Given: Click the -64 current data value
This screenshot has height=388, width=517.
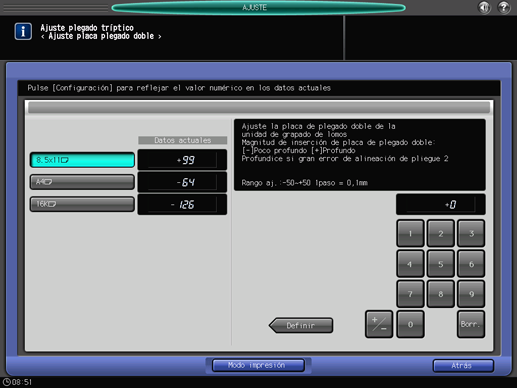Looking at the screenshot, I should click(182, 182).
